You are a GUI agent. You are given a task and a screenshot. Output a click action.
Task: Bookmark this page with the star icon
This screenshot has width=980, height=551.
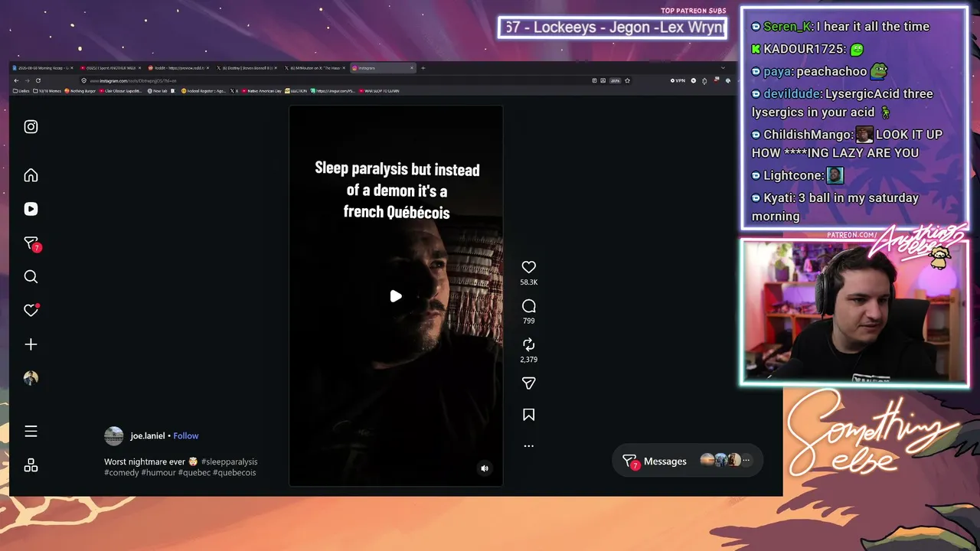(627, 80)
